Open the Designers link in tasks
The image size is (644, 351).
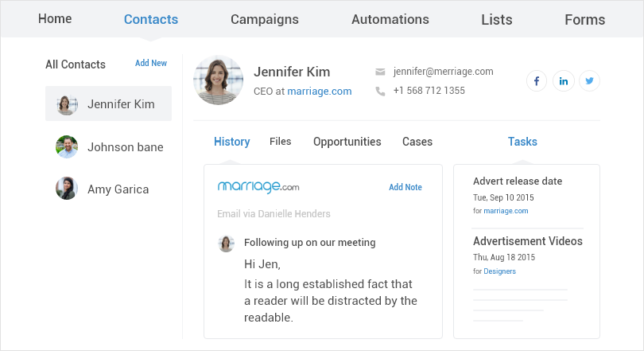click(499, 271)
